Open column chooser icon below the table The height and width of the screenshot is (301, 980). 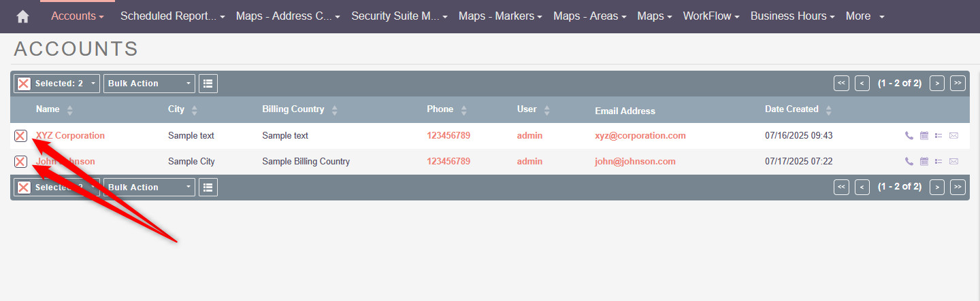point(208,188)
